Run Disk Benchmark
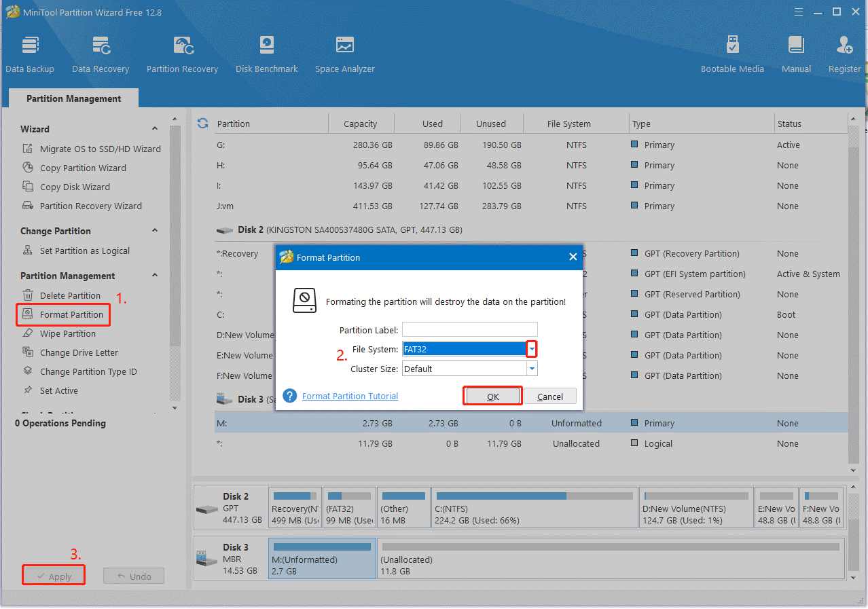Viewport: 868px width, 609px height. [266, 53]
